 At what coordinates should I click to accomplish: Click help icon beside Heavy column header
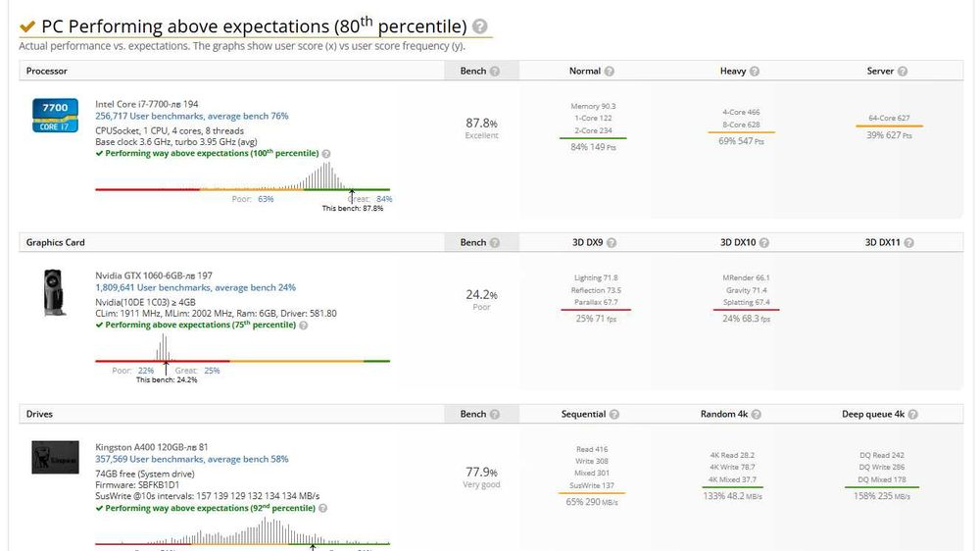click(x=754, y=72)
